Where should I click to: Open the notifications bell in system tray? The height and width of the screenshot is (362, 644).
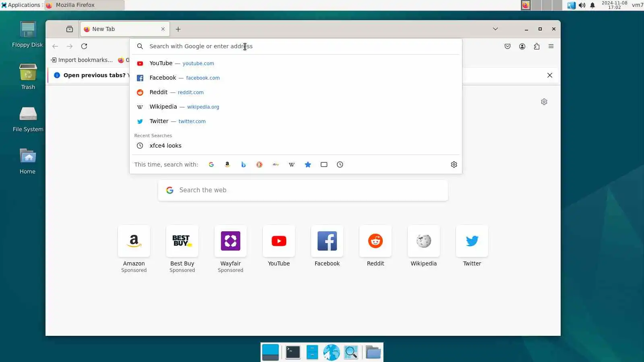tap(592, 5)
